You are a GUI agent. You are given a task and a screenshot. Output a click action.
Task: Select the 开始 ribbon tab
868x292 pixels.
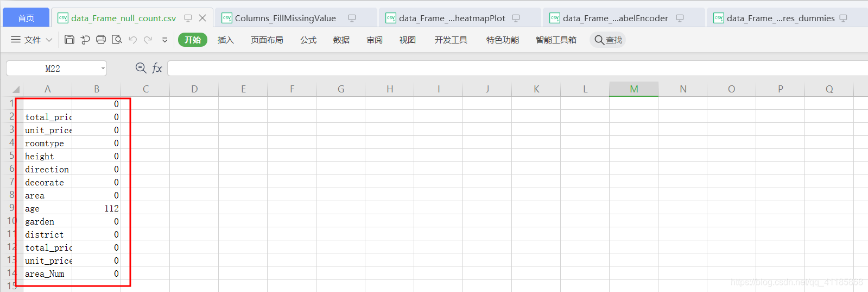click(193, 40)
